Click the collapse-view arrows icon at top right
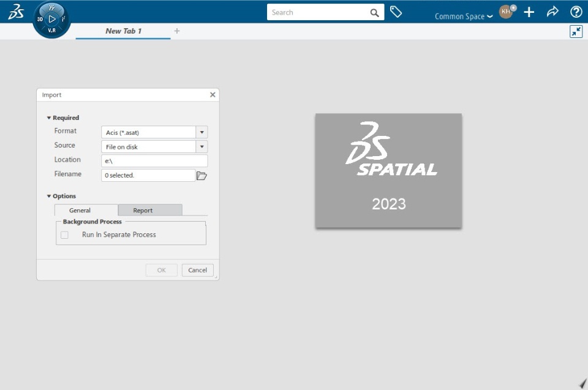This screenshot has width=588, height=390. pos(576,31)
